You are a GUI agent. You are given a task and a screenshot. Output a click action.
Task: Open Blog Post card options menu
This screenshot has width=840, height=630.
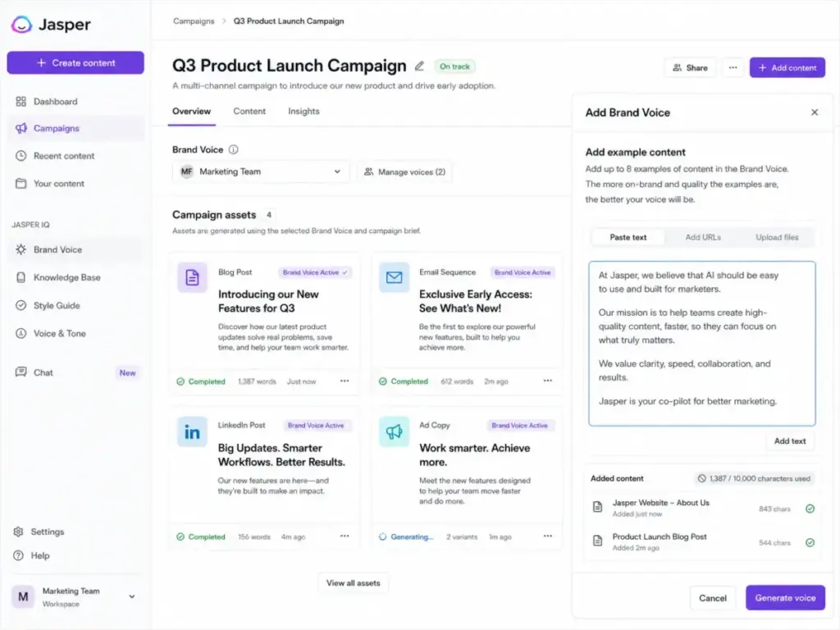pyautogui.click(x=345, y=381)
